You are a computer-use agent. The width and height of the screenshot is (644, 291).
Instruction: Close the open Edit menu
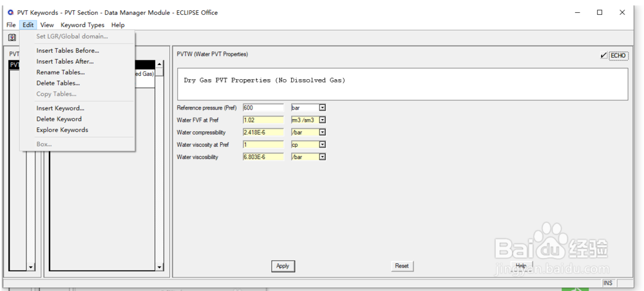point(28,25)
